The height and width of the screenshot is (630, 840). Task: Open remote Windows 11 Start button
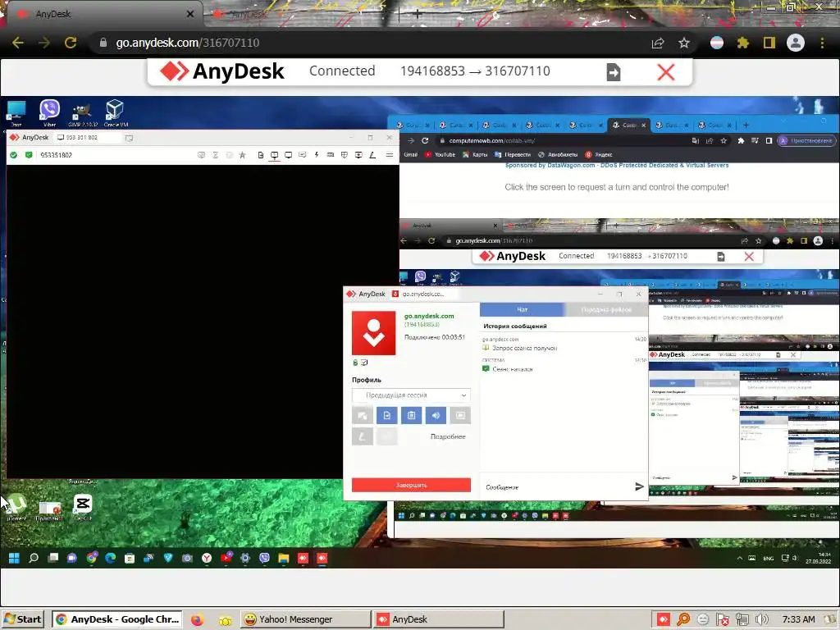tap(15, 558)
